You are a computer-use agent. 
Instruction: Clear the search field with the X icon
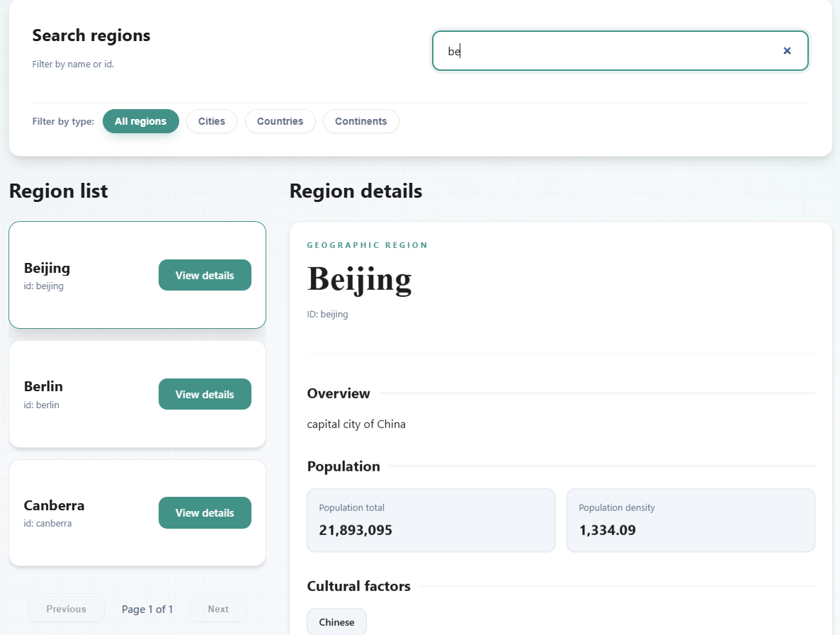pyautogui.click(x=787, y=51)
